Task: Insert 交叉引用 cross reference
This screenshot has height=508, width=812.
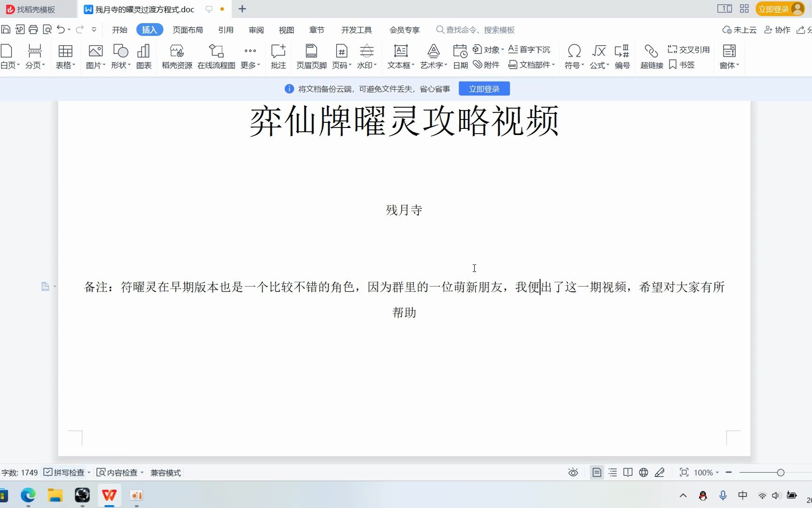Action: [x=688, y=49]
